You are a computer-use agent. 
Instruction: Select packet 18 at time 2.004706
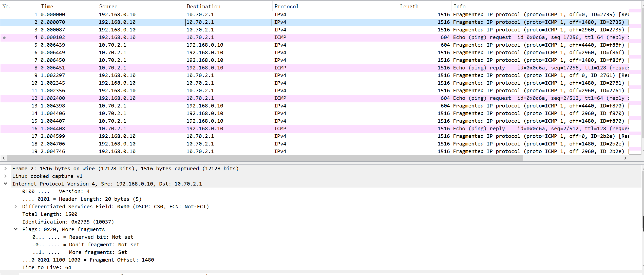click(314, 144)
